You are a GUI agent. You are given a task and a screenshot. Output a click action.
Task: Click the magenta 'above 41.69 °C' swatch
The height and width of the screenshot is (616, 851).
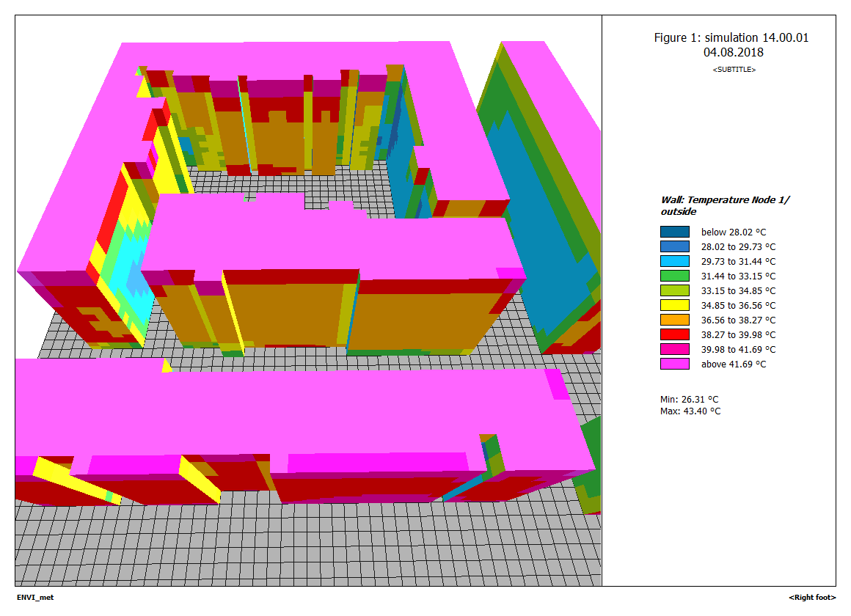[x=675, y=364]
